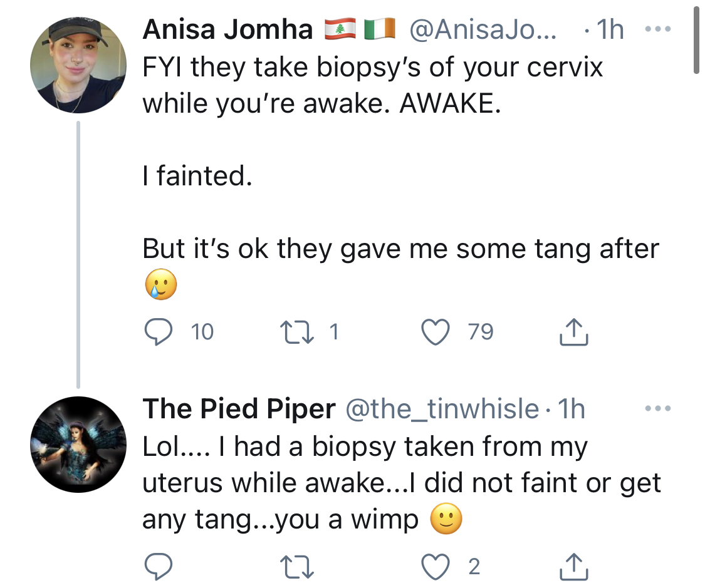
Task: Open the tweet text 'I fainted.'
Action: [197, 175]
